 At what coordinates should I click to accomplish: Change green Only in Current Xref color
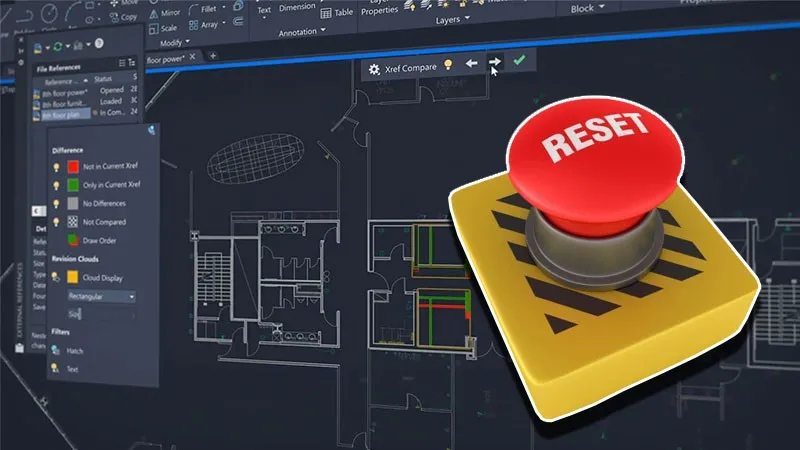73,185
